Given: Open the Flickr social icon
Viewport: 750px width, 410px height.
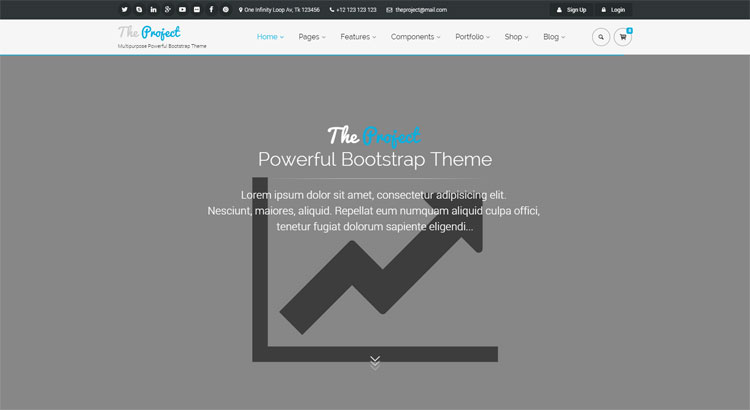Looking at the screenshot, I should (x=197, y=10).
